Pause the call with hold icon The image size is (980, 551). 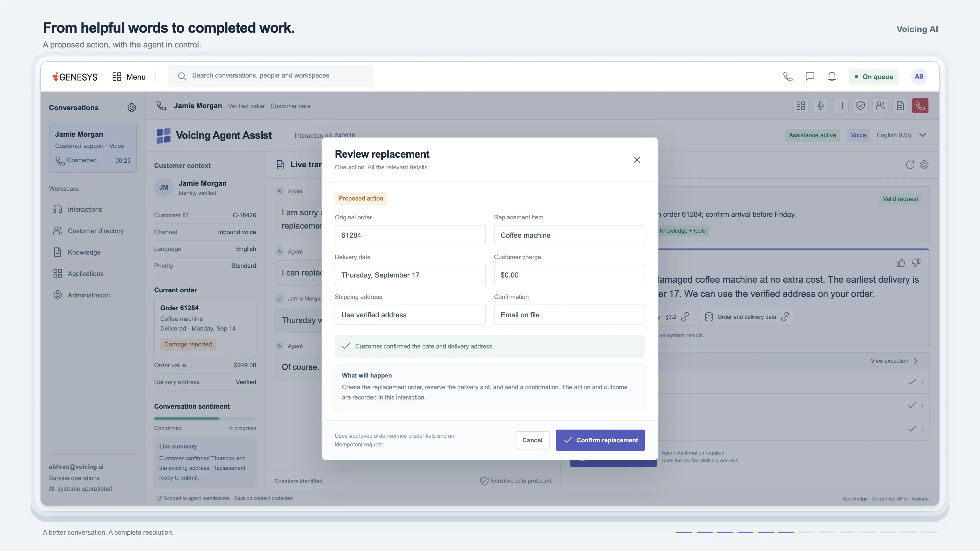pyautogui.click(x=840, y=106)
